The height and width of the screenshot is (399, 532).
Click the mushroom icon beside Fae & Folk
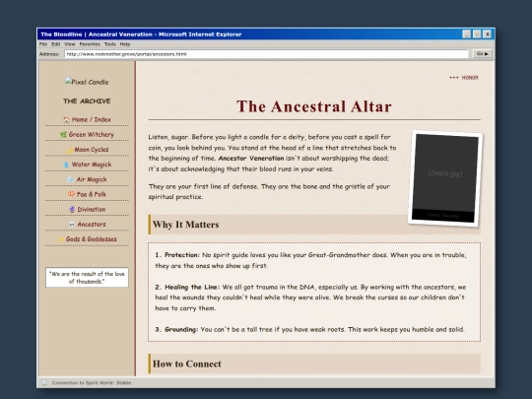click(x=71, y=194)
